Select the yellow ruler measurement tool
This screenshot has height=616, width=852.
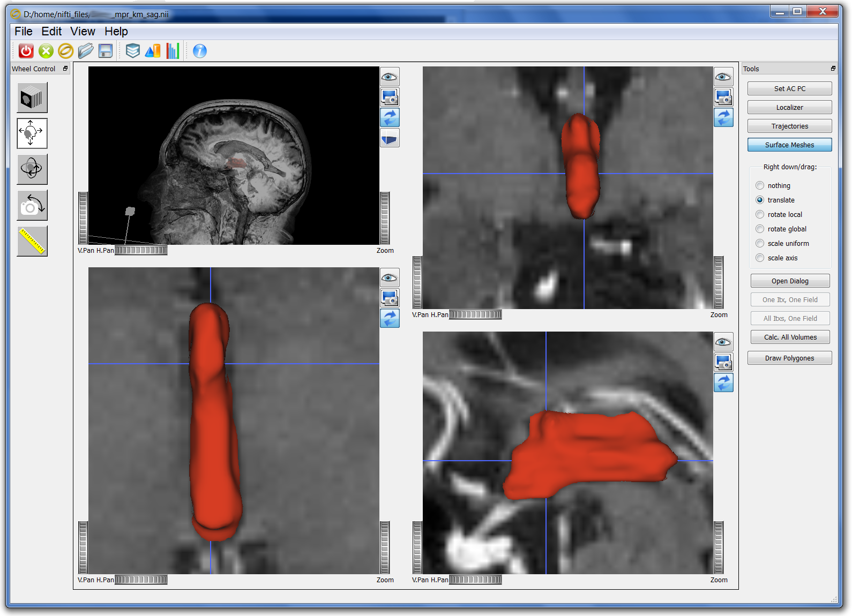32,241
